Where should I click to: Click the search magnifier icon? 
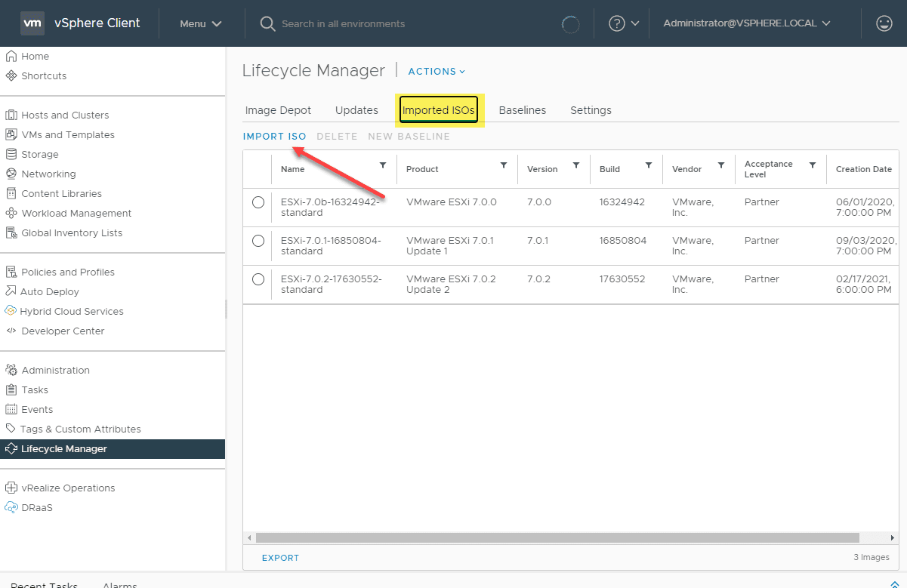pyautogui.click(x=267, y=23)
